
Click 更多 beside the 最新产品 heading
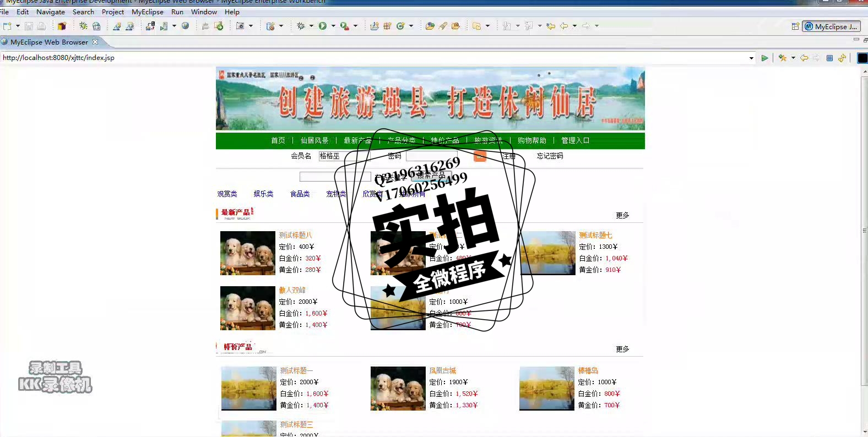pos(622,215)
